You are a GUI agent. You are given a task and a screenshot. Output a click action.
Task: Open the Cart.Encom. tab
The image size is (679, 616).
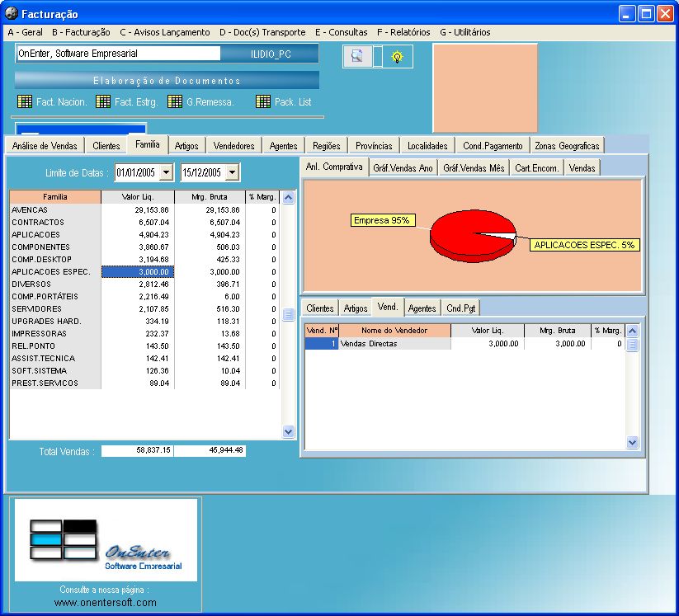point(537,168)
